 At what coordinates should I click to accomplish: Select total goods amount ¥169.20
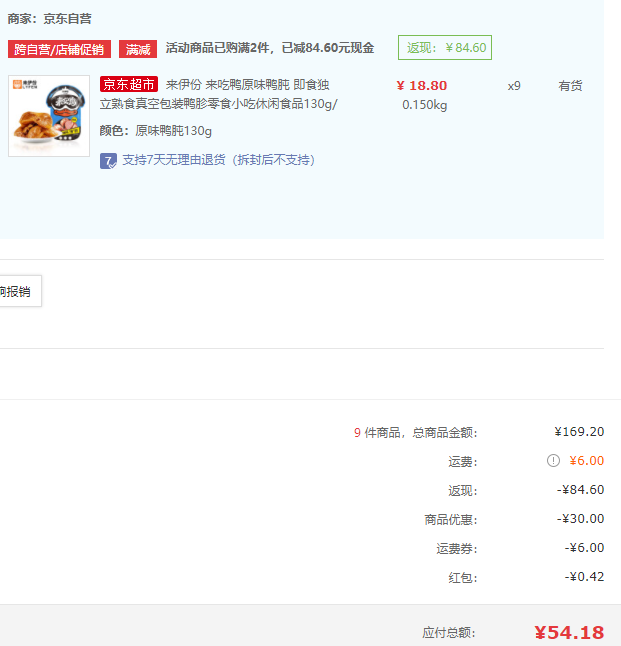579,432
